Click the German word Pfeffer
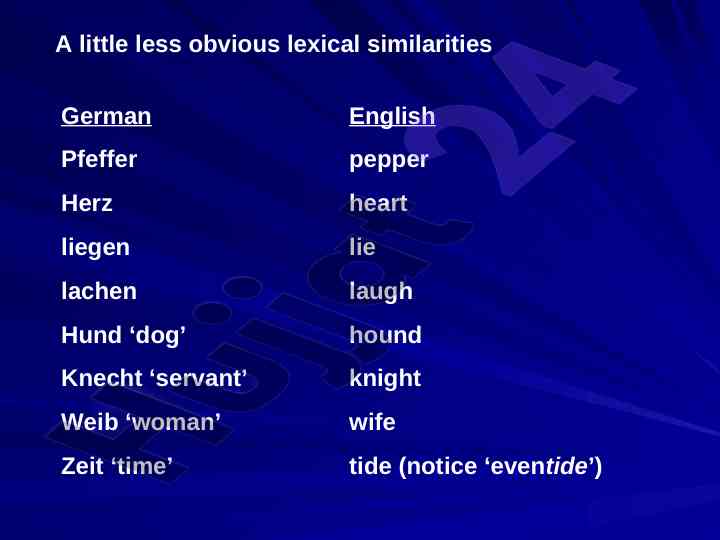This screenshot has height=540, width=720. pyautogui.click(x=99, y=159)
